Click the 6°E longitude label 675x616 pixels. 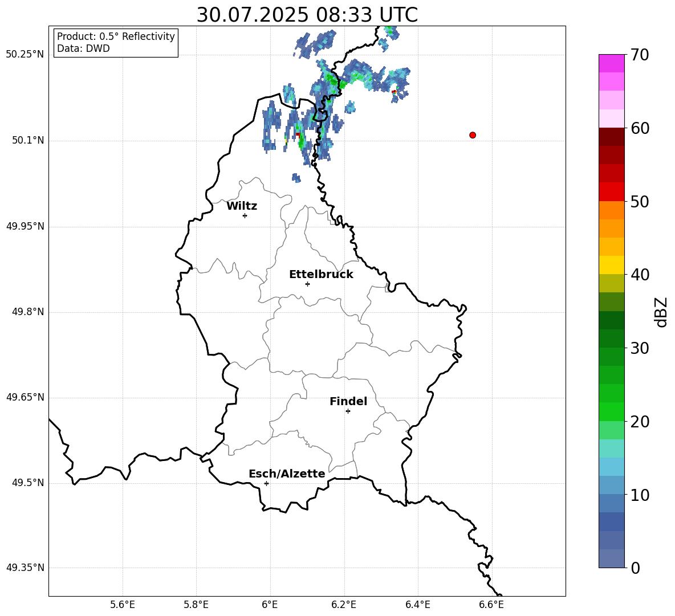270,605
